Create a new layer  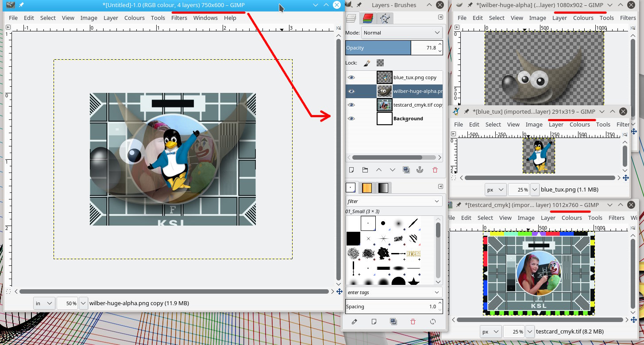click(351, 170)
